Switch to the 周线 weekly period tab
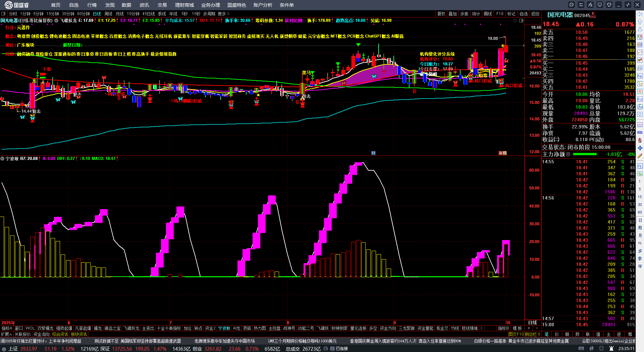 pyautogui.click(x=108, y=14)
